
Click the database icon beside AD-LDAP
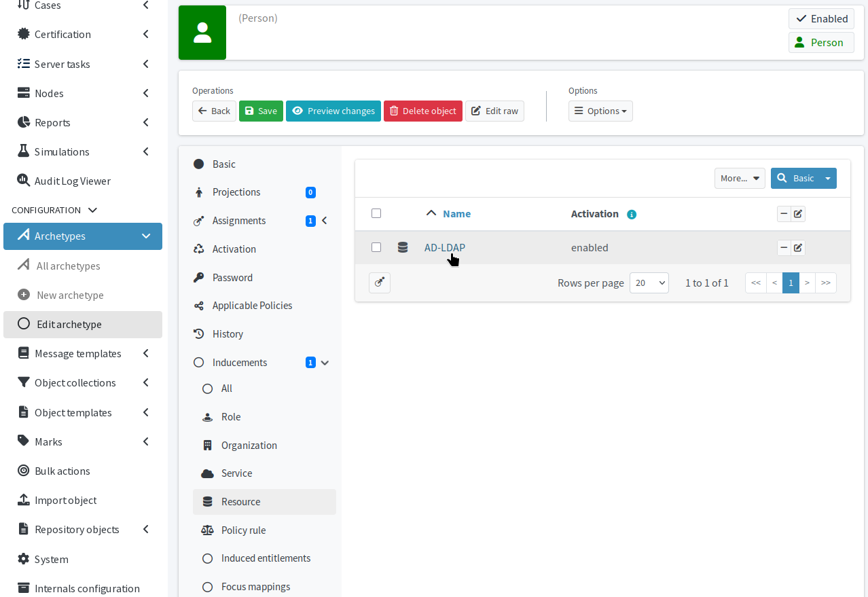click(x=403, y=247)
